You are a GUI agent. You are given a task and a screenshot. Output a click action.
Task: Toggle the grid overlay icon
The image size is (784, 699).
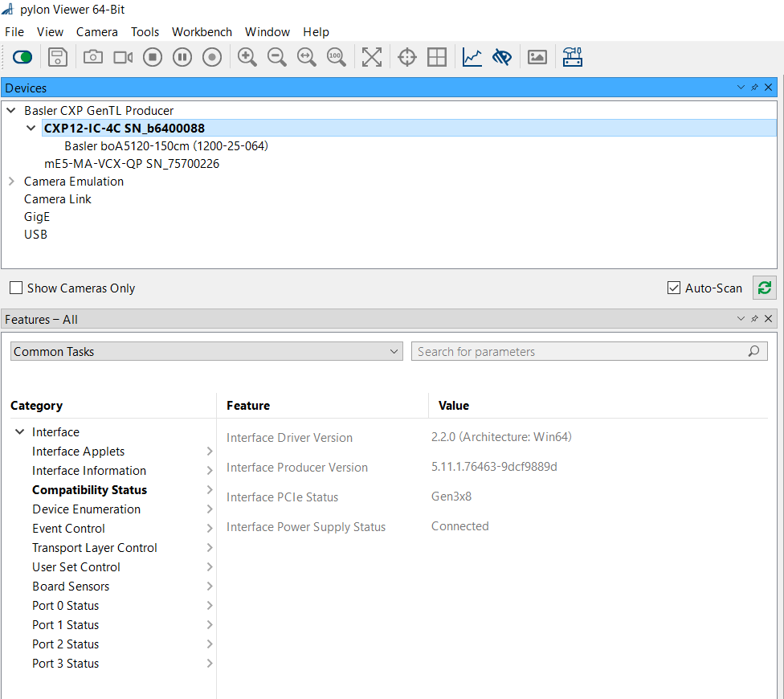pyautogui.click(x=437, y=57)
